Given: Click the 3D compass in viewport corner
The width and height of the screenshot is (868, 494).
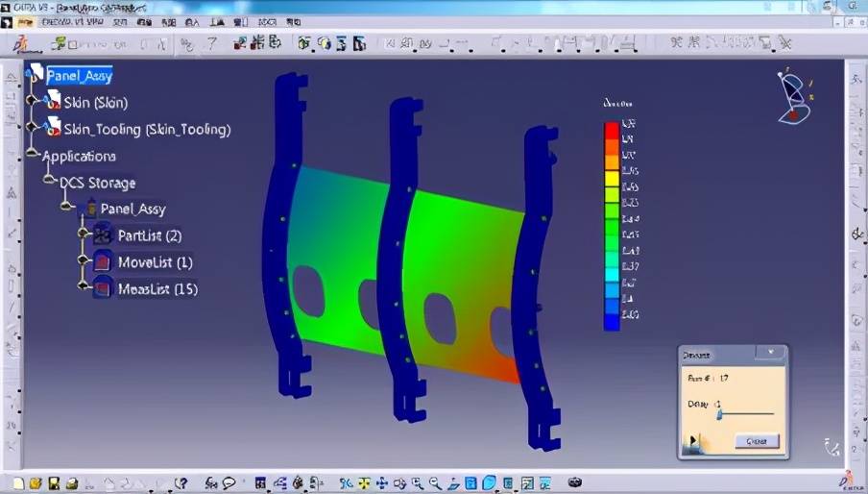Looking at the screenshot, I should [x=793, y=97].
